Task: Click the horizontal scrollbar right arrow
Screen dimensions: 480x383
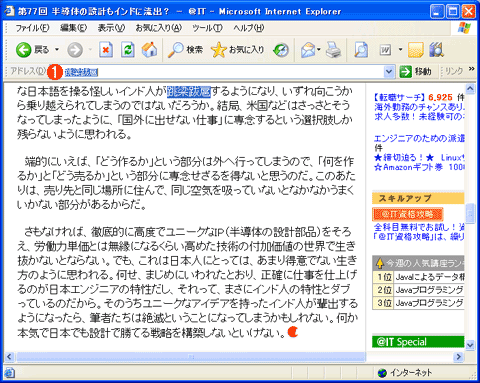Action: point(459,357)
